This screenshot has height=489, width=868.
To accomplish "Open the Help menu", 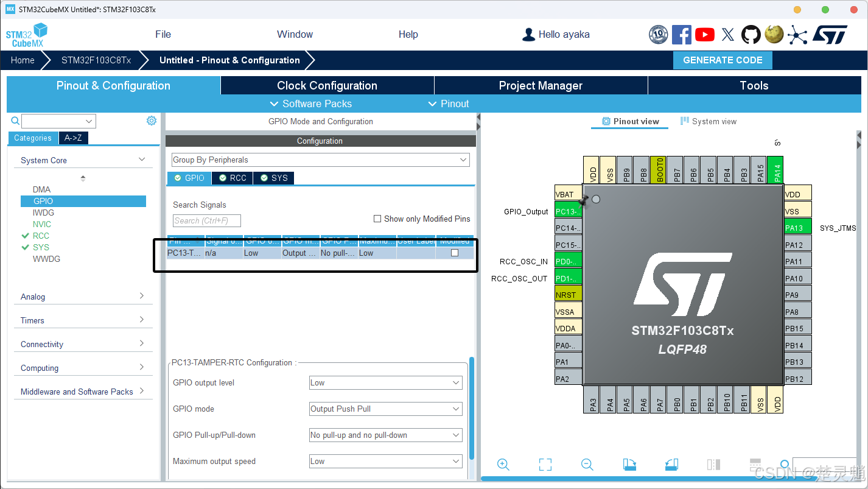I will [408, 34].
